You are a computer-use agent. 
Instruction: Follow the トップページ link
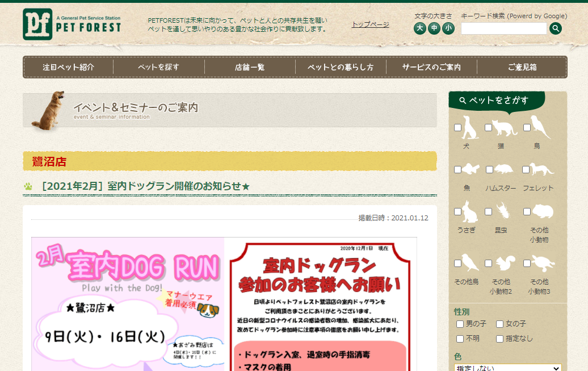tap(370, 24)
